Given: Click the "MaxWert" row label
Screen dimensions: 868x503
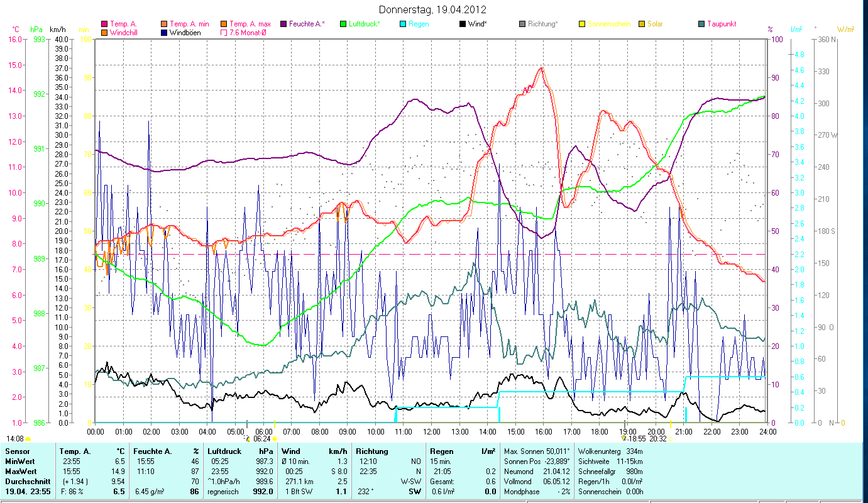Looking at the screenshot, I should coord(20,472).
